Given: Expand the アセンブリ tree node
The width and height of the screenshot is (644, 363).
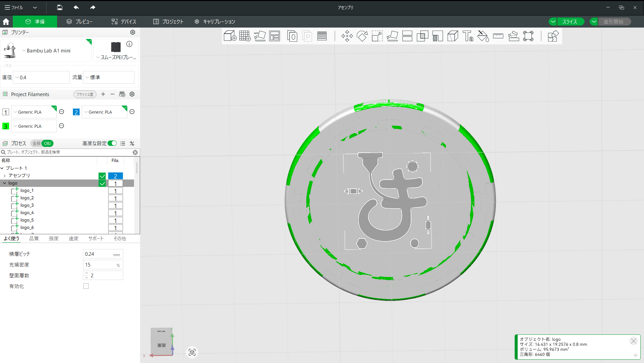Looking at the screenshot, I should point(5,176).
